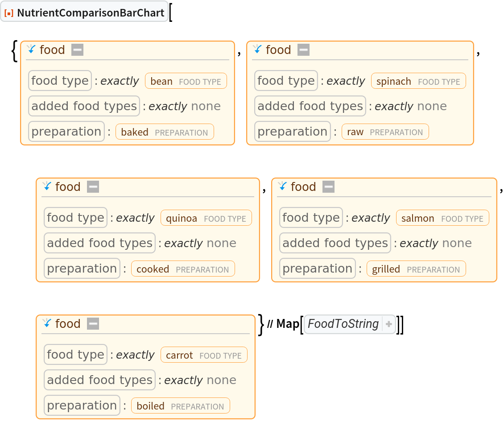
Task: Select the bean FOOD TYPE entity
Action: [186, 81]
